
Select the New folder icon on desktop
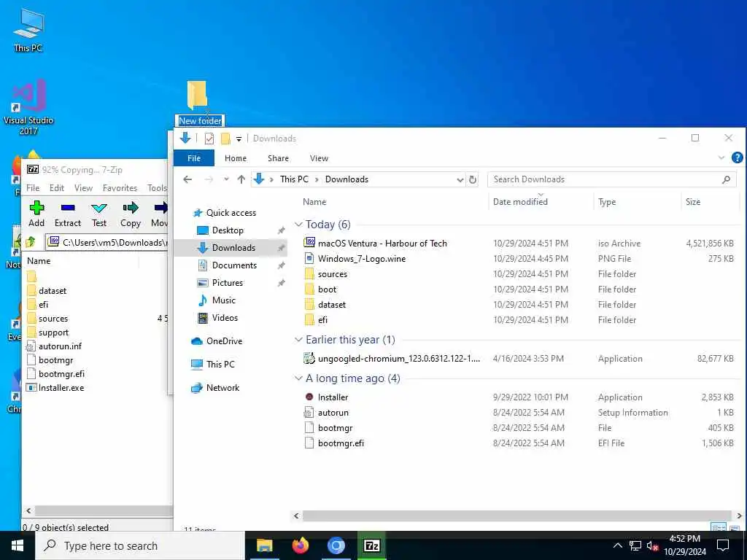pyautogui.click(x=197, y=96)
